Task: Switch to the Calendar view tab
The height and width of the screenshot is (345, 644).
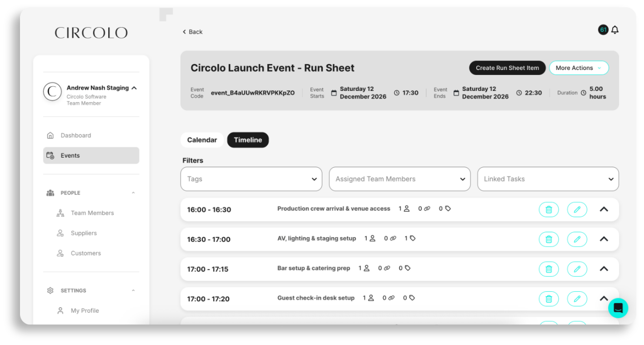Action: pos(202,140)
